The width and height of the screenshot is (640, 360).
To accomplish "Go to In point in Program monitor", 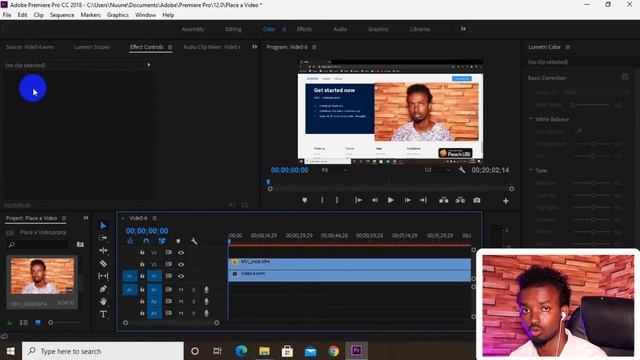I will (358, 200).
